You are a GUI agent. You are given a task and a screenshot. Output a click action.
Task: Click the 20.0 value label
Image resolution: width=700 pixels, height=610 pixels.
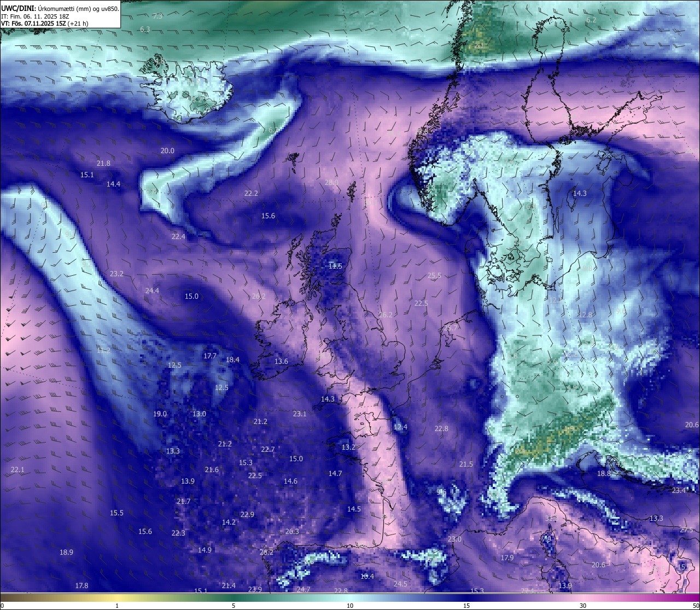[167, 150]
